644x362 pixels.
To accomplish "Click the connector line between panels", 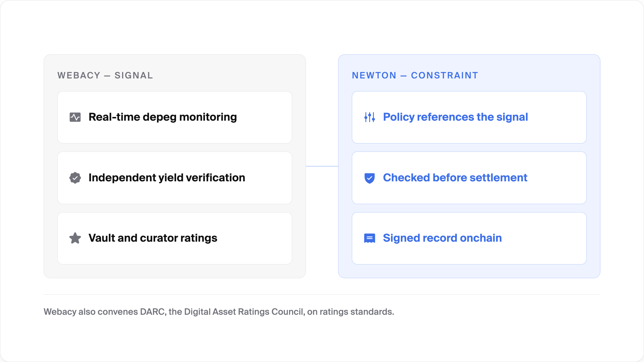I will (322, 166).
